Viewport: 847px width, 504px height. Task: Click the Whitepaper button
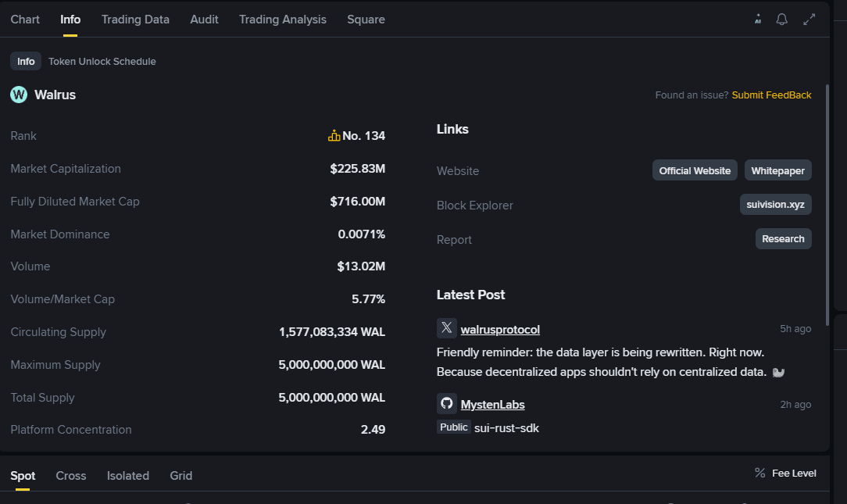tap(777, 170)
